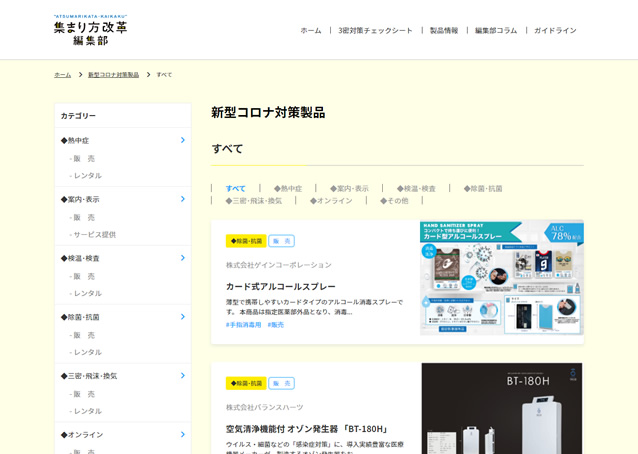Select 販売 under sidebar ◆除菌・抗菌
This screenshot has width=638, height=454.
click(82, 335)
